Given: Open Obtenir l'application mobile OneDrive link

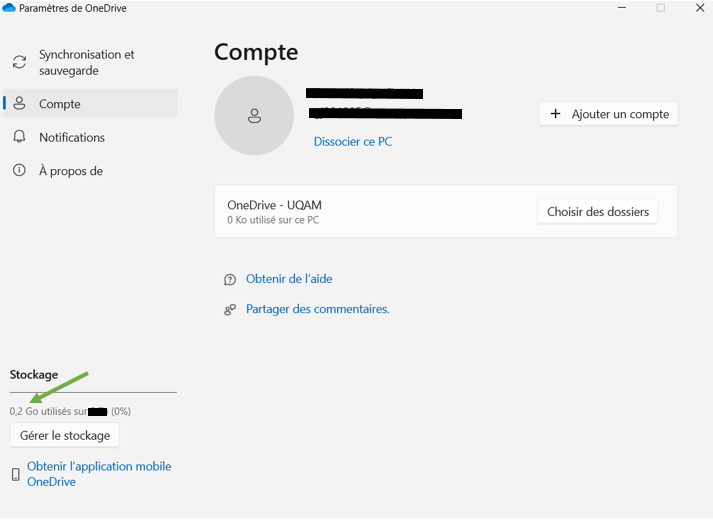Looking at the screenshot, I should pos(99,474).
